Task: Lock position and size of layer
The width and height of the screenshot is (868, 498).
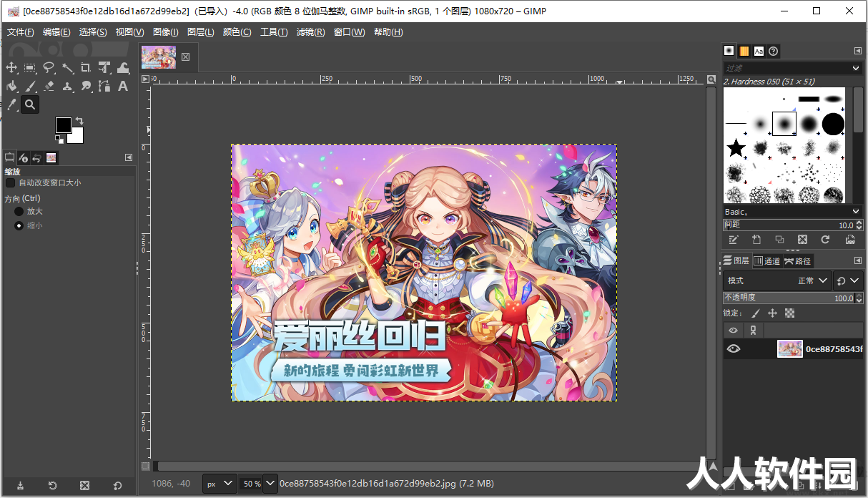Action: (x=772, y=313)
